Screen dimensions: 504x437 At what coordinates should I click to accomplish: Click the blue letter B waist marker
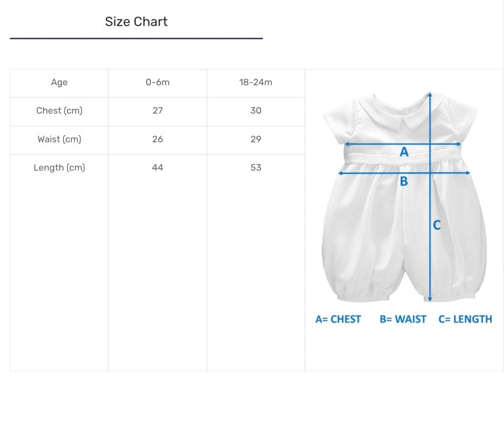click(x=404, y=181)
